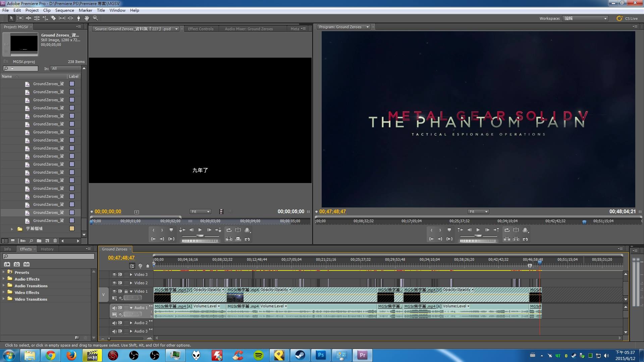Open Program monitor Fit zoom dropdown
This screenshot has height=362, width=644.
479,212
